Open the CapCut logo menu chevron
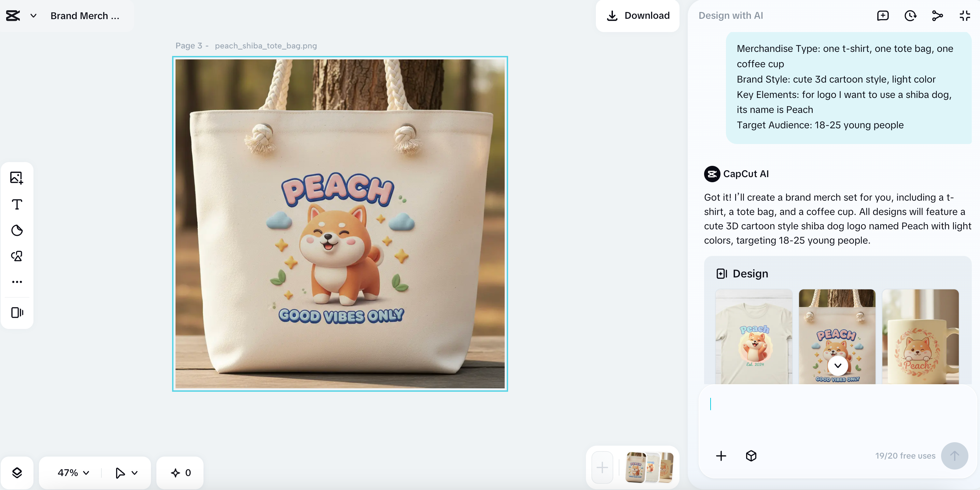 pyautogui.click(x=33, y=16)
